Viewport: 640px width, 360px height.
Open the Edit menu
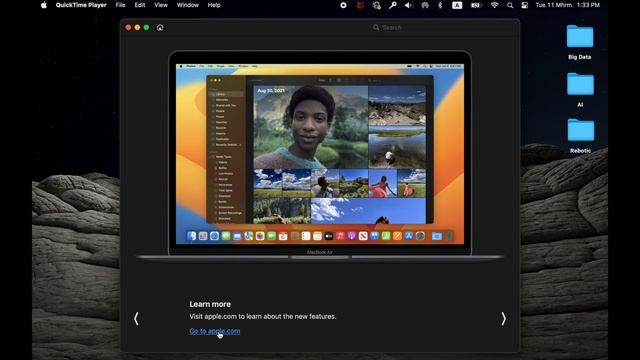click(x=140, y=5)
